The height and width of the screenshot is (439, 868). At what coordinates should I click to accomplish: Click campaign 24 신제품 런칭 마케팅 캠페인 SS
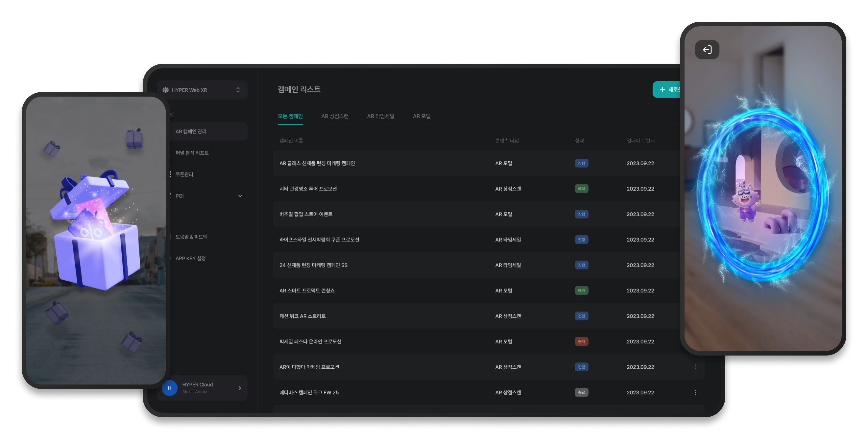coord(313,265)
